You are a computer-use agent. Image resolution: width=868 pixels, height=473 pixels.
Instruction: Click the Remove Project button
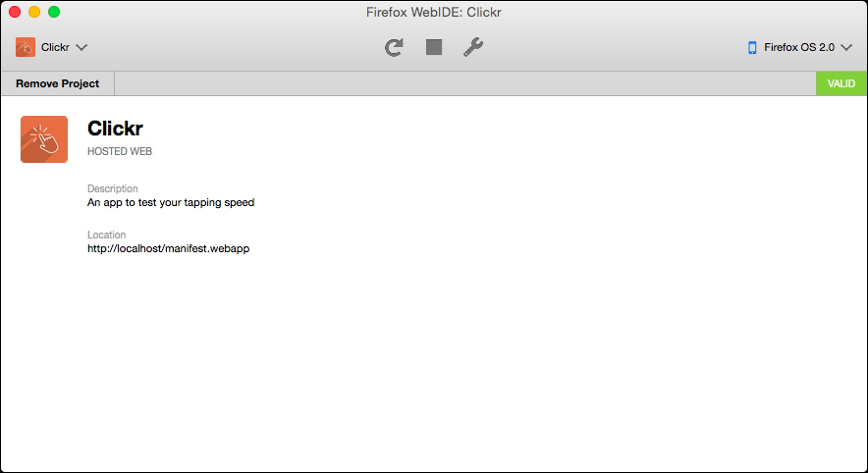pyautogui.click(x=58, y=83)
